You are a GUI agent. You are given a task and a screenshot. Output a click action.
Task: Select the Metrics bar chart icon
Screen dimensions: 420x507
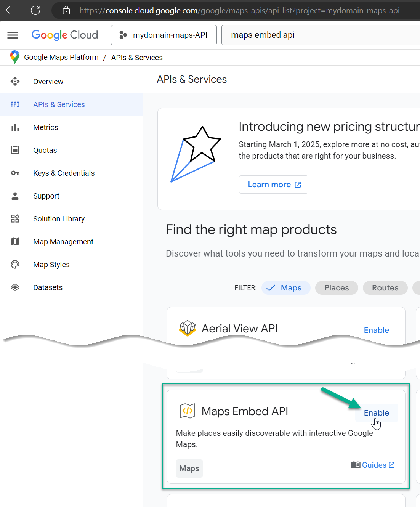[15, 127]
